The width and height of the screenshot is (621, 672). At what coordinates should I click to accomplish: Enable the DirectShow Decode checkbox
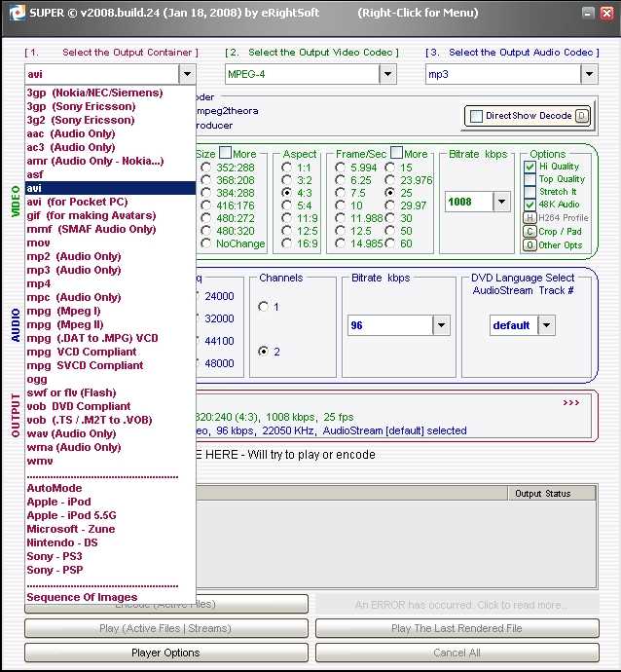(x=476, y=116)
